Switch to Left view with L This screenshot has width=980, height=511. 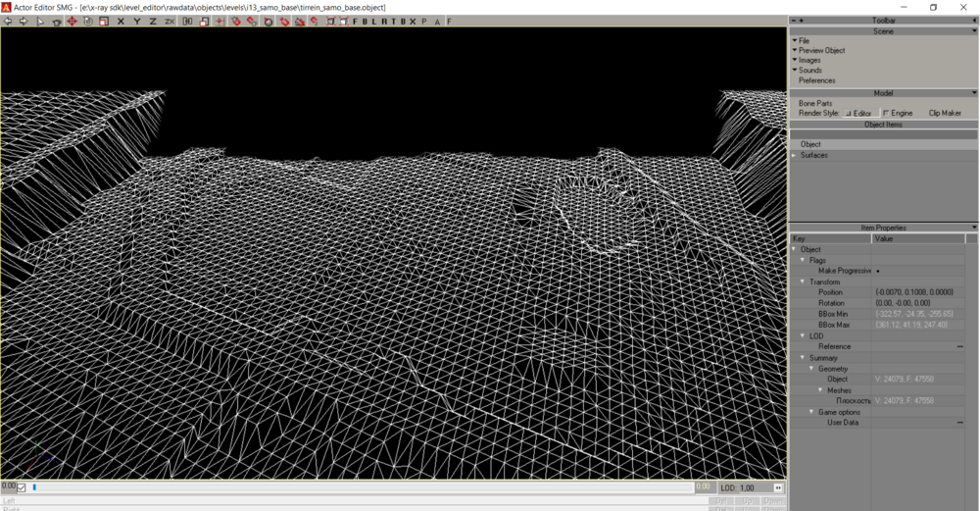(374, 22)
